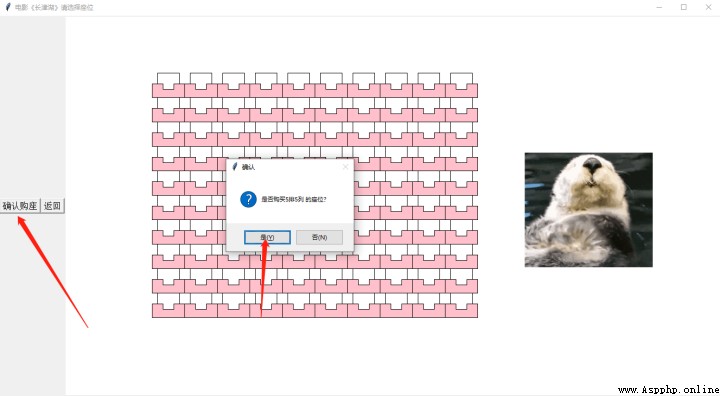Click the 返回 back button
The image size is (720, 396).
[x=52, y=206]
